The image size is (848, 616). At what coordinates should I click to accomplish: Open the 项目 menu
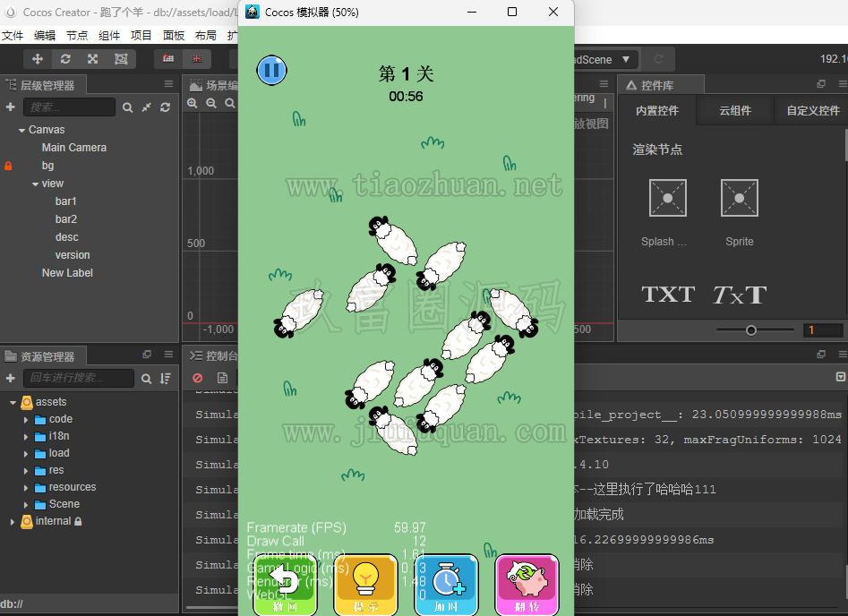pos(141,36)
